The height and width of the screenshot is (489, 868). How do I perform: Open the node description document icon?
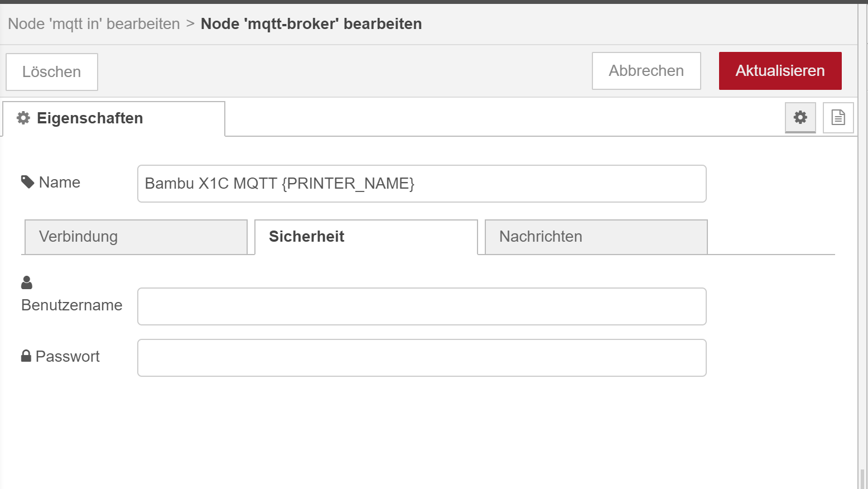point(838,117)
